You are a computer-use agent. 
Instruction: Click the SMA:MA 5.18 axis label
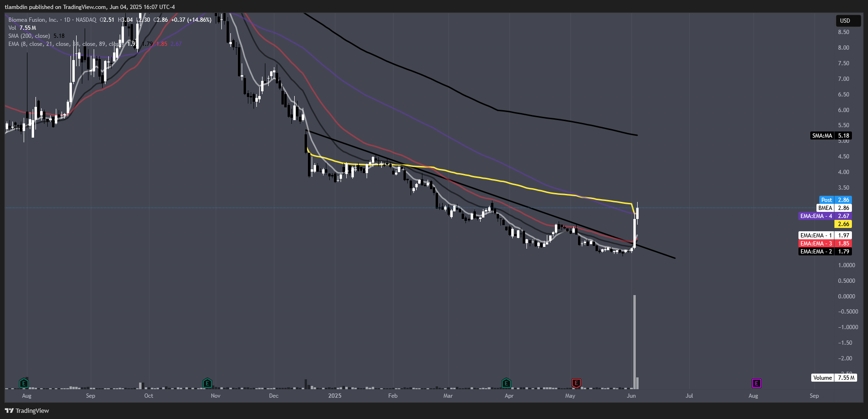(831, 136)
